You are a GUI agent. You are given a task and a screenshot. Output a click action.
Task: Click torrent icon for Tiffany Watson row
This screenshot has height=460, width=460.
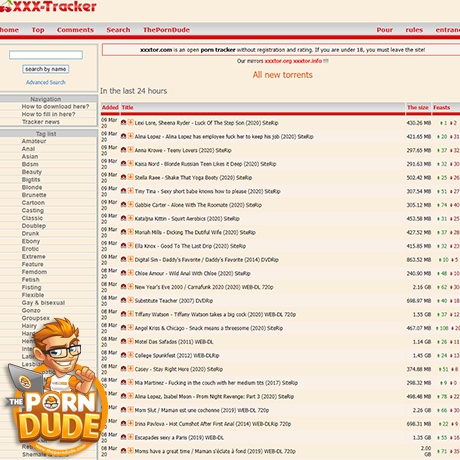coord(123,314)
